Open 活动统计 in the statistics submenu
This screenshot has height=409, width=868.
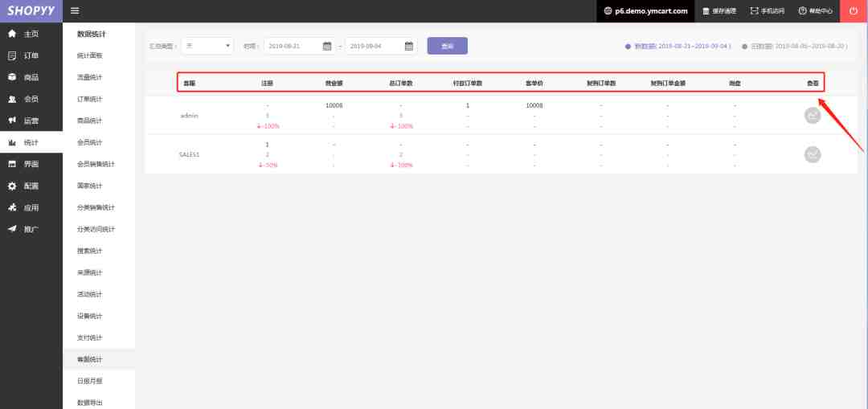90,294
